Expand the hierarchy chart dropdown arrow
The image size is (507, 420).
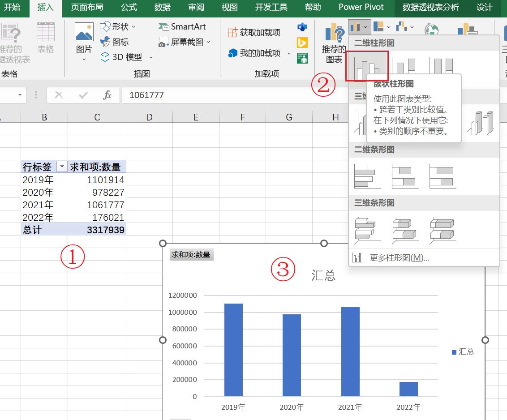point(389,27)
